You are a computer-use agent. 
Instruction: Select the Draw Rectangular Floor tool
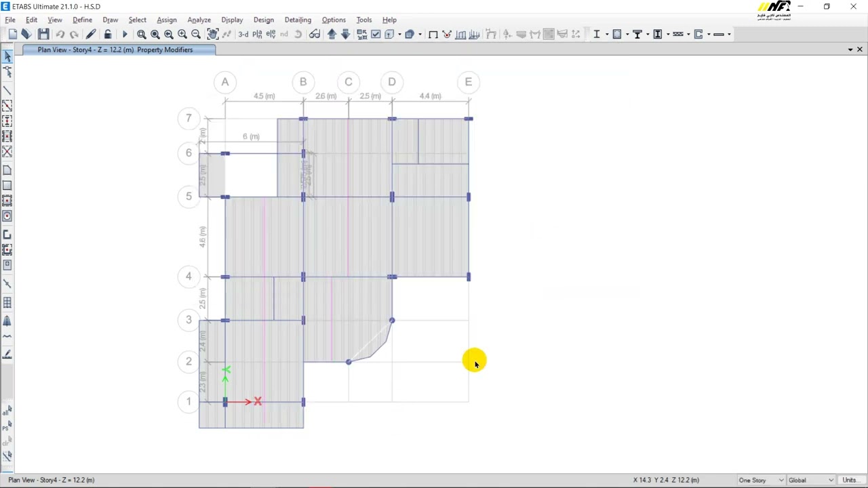click(7, 185)
